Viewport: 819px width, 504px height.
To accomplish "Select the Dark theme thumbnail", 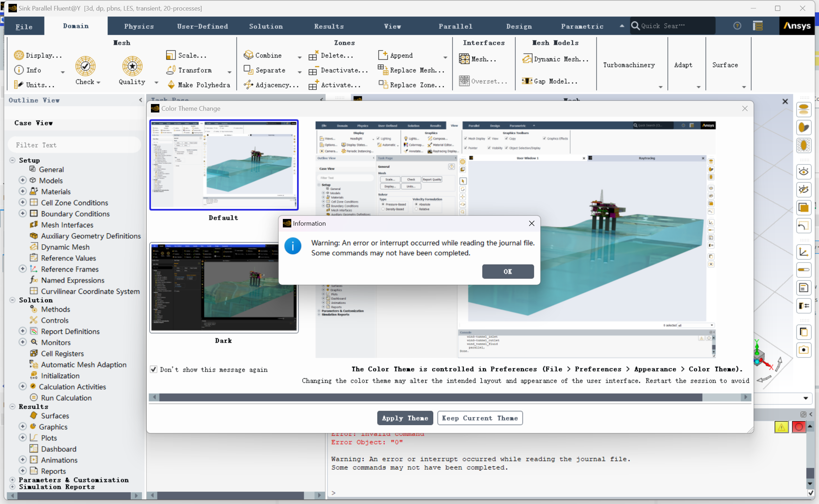I will [224, 287].
